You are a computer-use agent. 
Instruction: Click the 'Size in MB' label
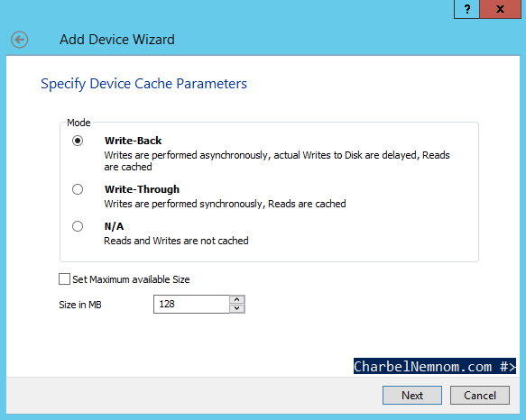(80, 305)
